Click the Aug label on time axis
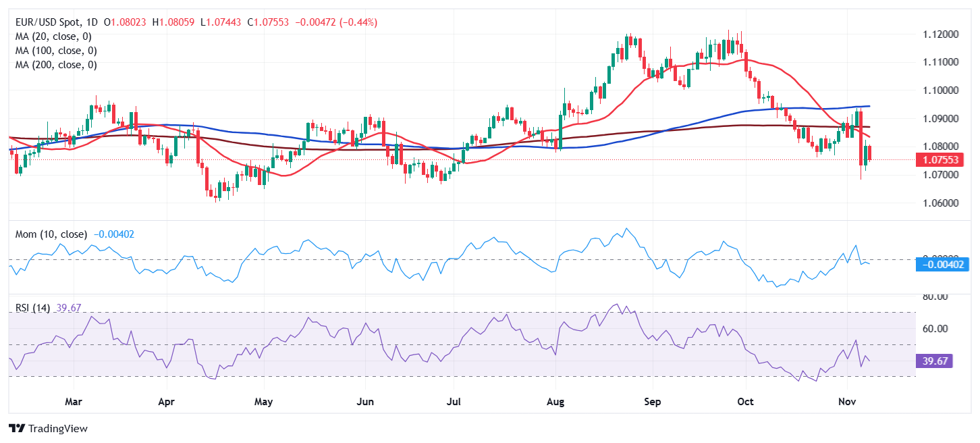 click(x=555, y=402)
